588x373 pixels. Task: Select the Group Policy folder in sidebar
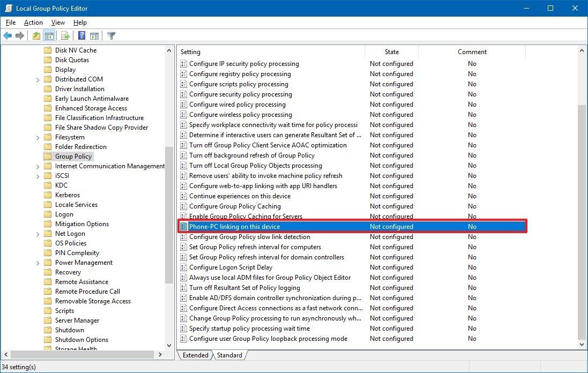[x=73, y=156]
